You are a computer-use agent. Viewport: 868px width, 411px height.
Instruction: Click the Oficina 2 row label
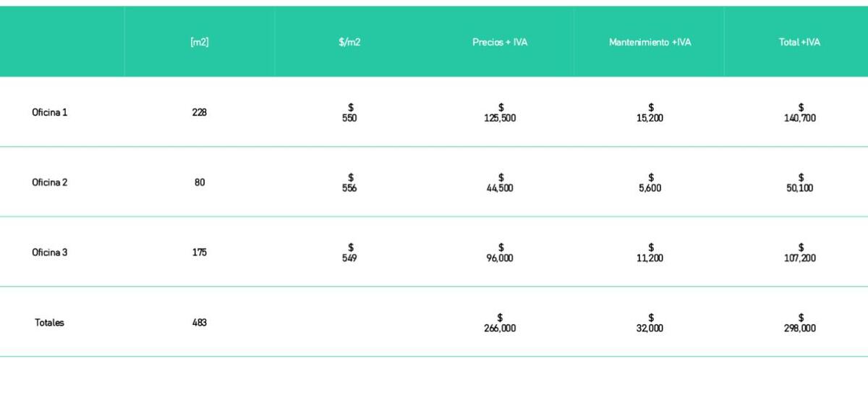pyautogui.click(x=50, y=182)
